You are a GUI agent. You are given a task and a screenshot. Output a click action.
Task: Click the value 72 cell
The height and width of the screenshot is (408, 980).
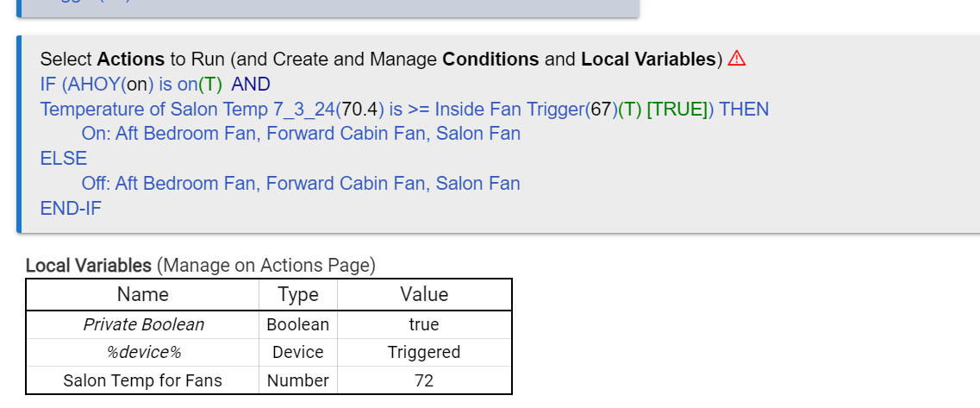424,380
